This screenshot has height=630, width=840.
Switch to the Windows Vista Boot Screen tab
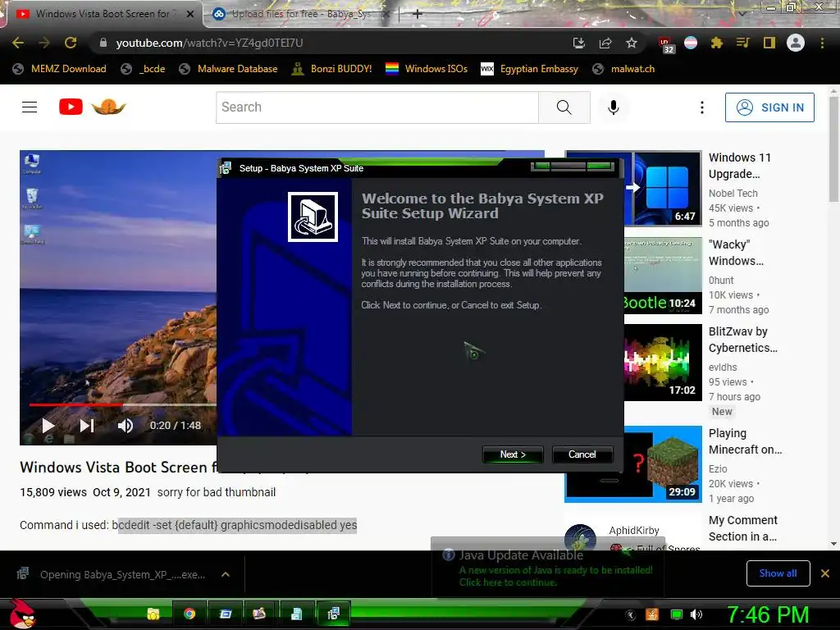coord(102,14)
